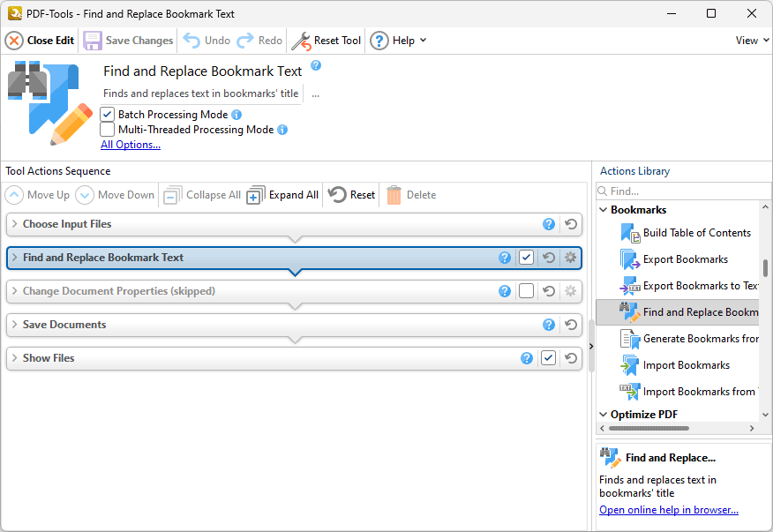773x532 pixels.
Task: Enable the Change Document Properties step checkbox
Action: tap(527, 291)
